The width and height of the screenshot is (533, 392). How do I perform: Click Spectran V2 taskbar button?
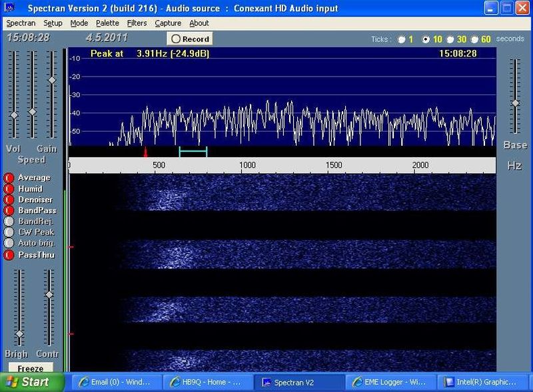tap(298, 382)
